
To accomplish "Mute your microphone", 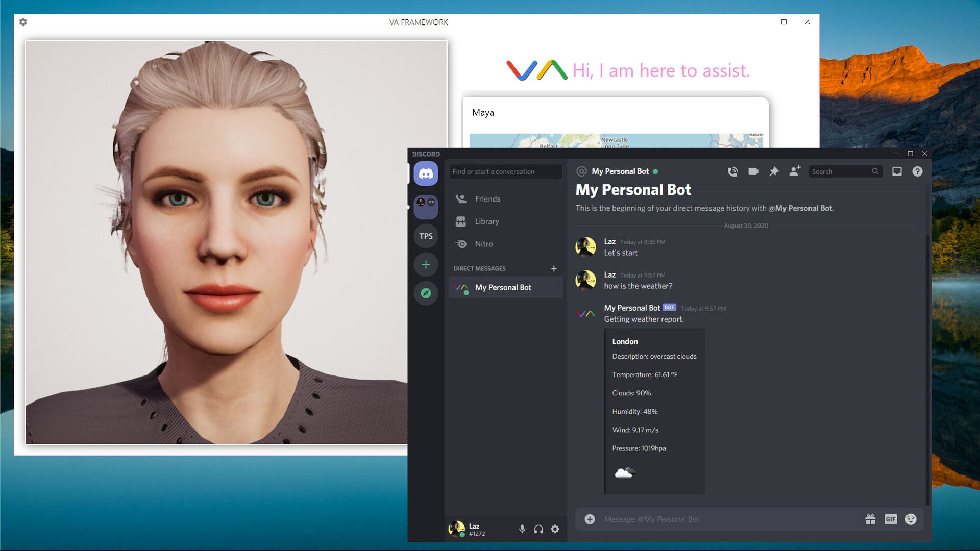I will coord(522,529).
